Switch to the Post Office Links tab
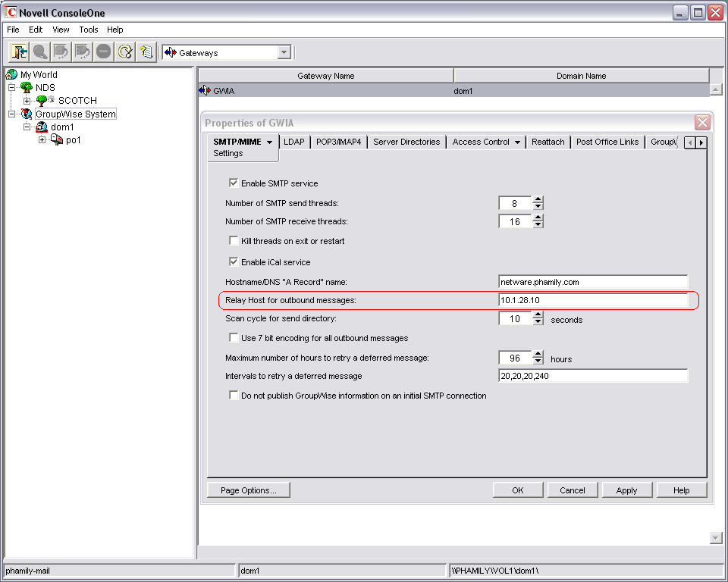 (x=607, y=142)
